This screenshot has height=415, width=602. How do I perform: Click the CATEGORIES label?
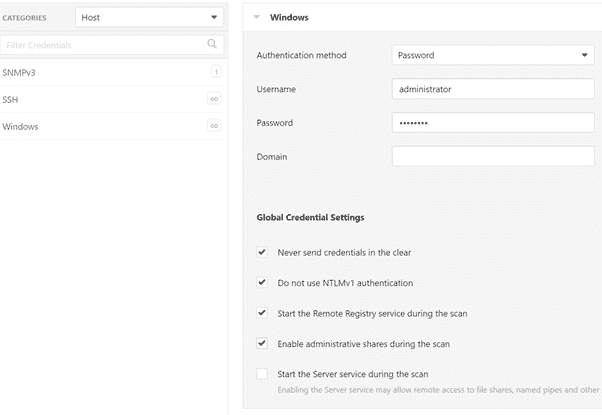tap(24, 18)
